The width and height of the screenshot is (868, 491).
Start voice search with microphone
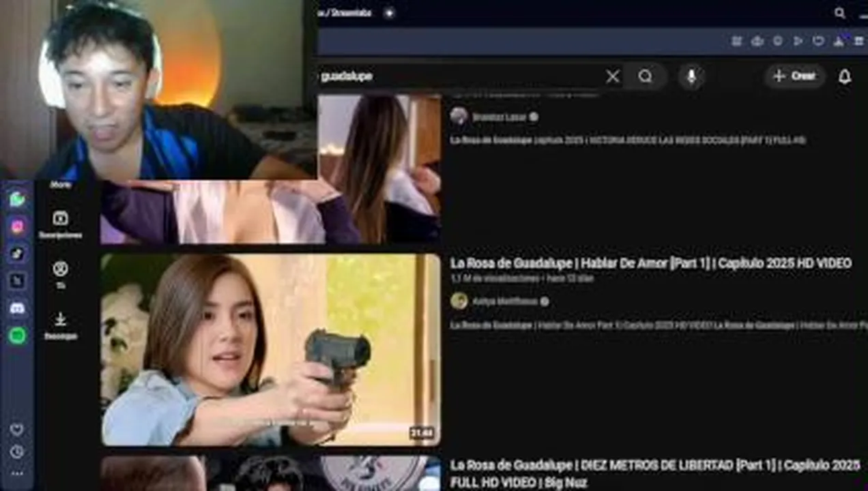[691, 76]
